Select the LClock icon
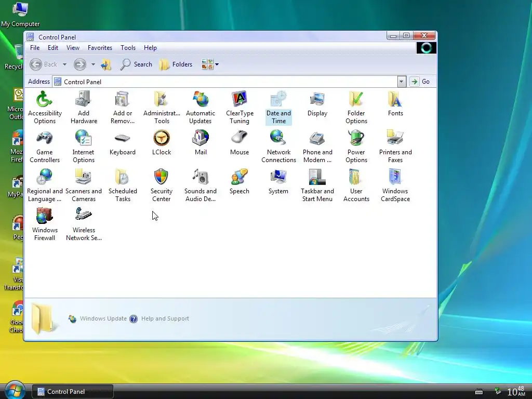The image size is (532, 399). click(162, 142)
